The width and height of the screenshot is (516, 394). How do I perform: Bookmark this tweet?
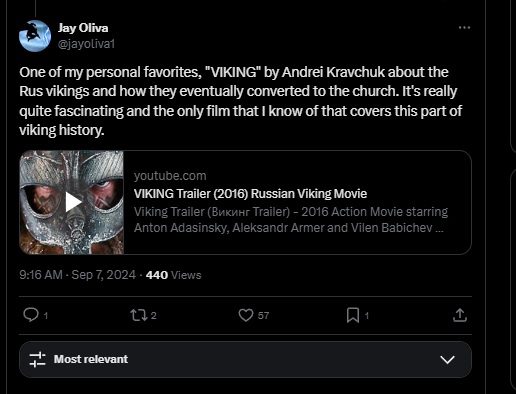[353, 315]
